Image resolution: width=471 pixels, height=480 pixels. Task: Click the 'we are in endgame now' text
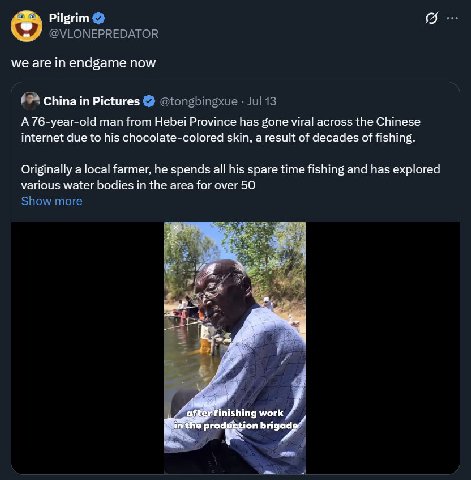click(x=83, y=63)
